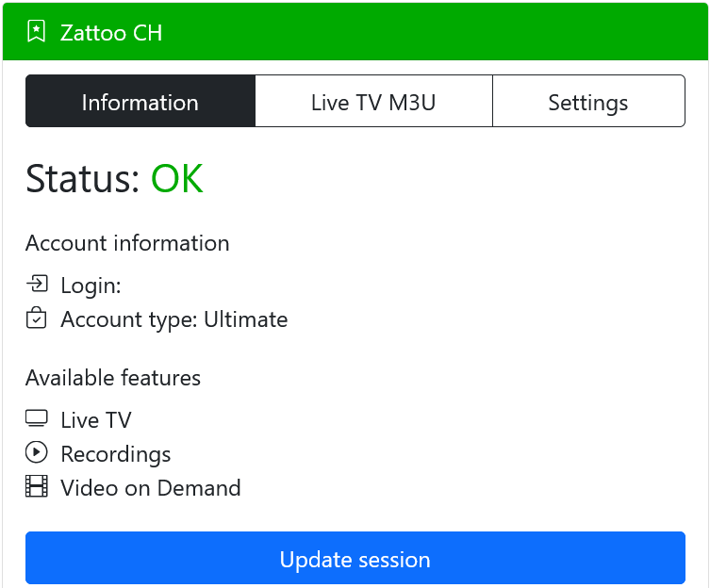Click the Account type: Ultimate text
The width and height of the screenshot is (710, 588).
pyautogui.click(x=174, y=320)
